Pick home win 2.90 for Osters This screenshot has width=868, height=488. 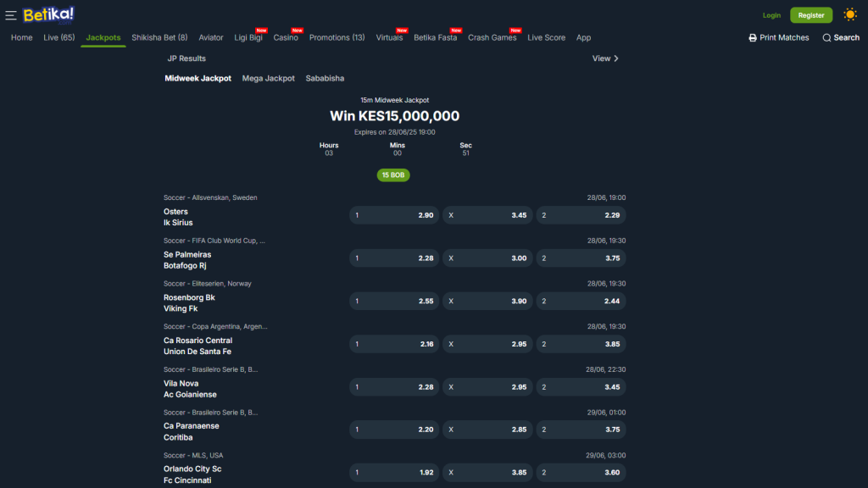(394, 215)
